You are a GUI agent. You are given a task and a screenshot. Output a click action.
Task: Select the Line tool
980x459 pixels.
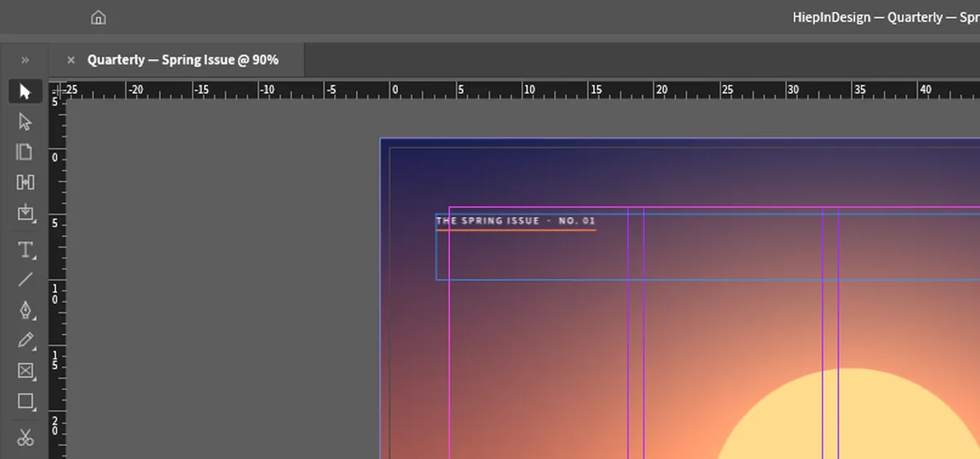(25, 279)
